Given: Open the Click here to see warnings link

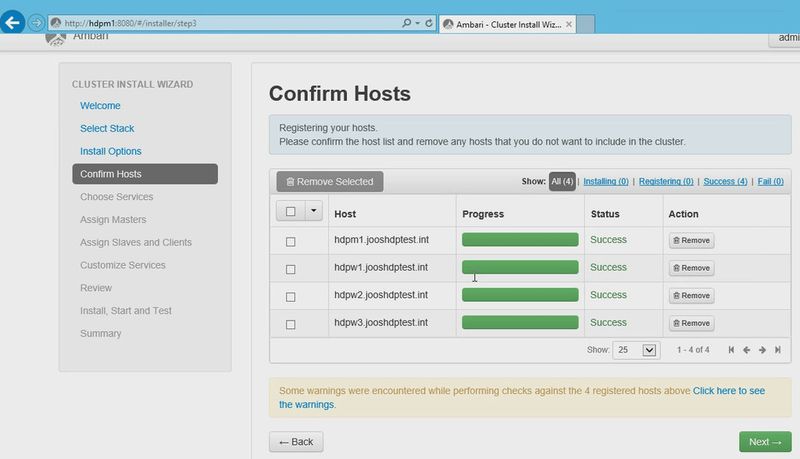Looking at the screenshot, I should click(x=522, y=398).
